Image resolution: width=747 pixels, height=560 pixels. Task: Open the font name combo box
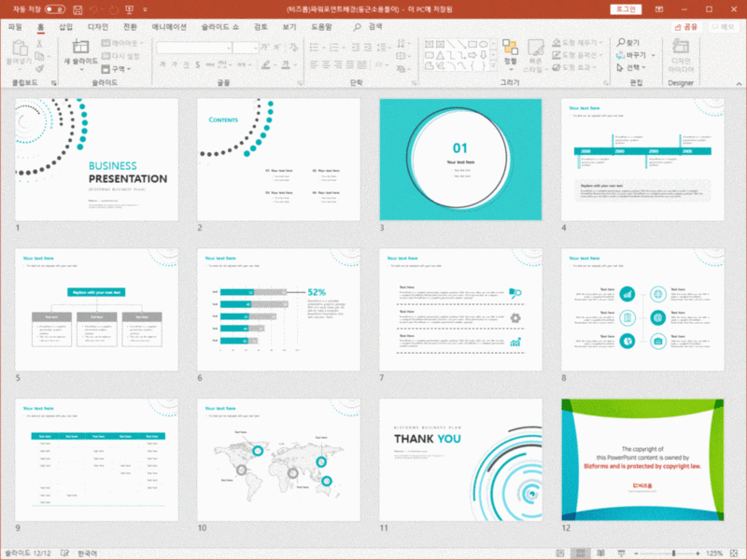(194, 48)
